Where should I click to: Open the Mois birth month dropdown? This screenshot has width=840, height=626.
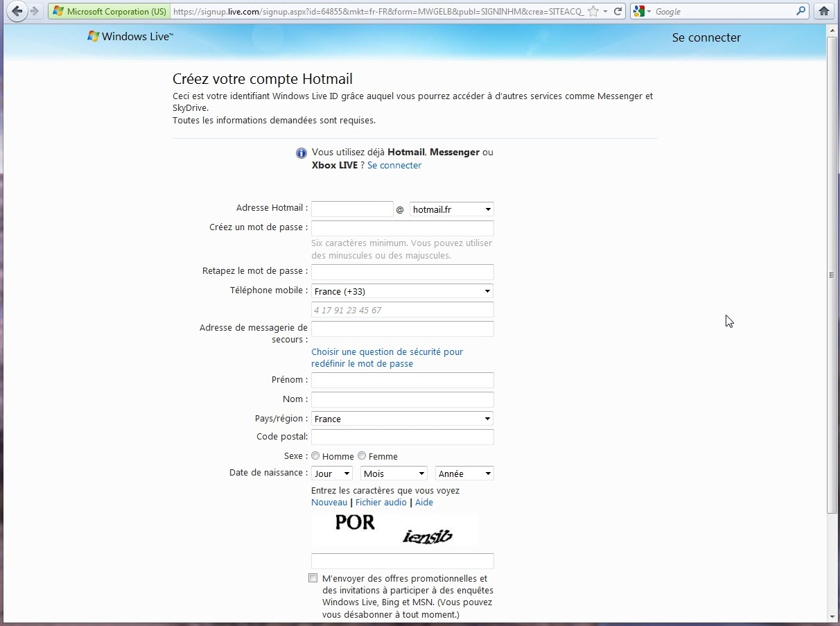pyautogui.click(x=394, y=473)
